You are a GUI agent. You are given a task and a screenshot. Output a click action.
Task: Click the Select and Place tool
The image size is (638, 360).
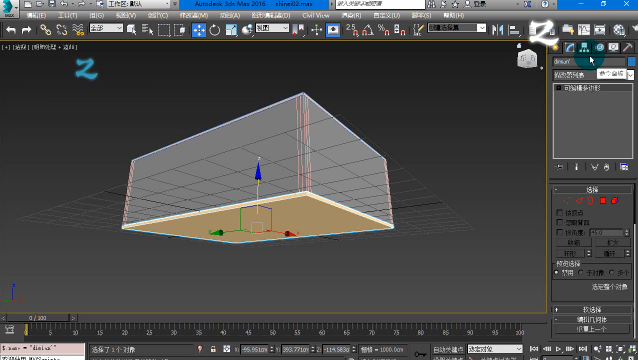coord(247,30)
